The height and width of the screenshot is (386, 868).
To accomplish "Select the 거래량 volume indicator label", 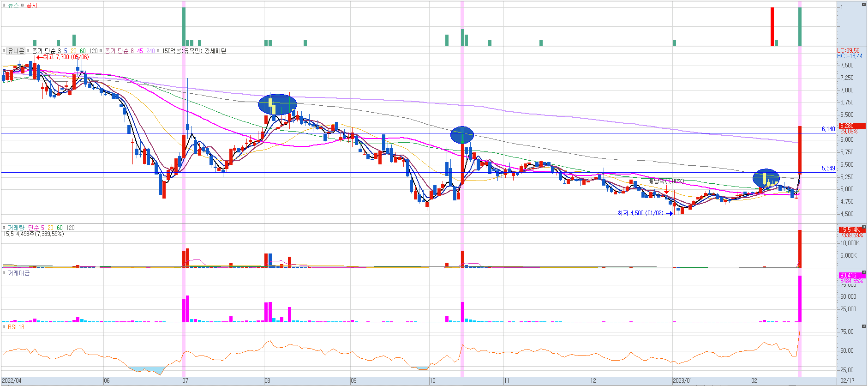I will click(16, 228).
